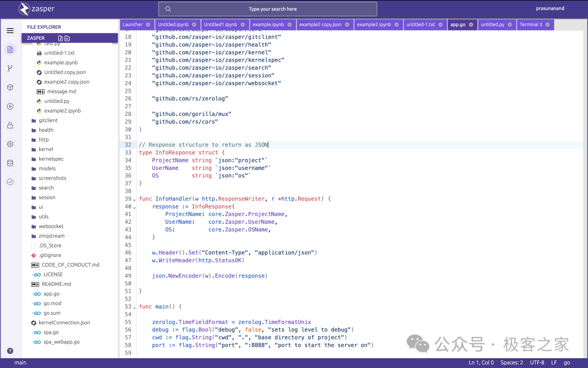Viewport: 588px width, 368px height.
Task: Open message.md file
Action: pos(56,91)
